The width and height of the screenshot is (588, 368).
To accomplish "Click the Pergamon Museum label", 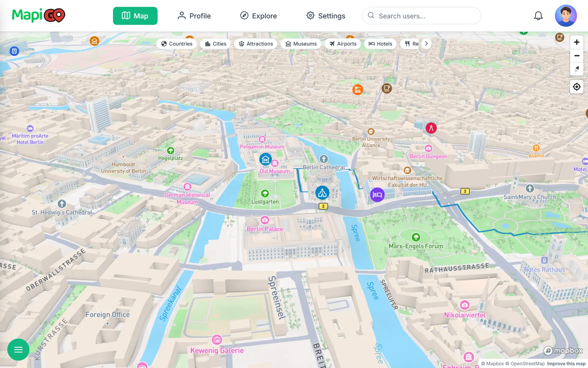I will [262, 147].
